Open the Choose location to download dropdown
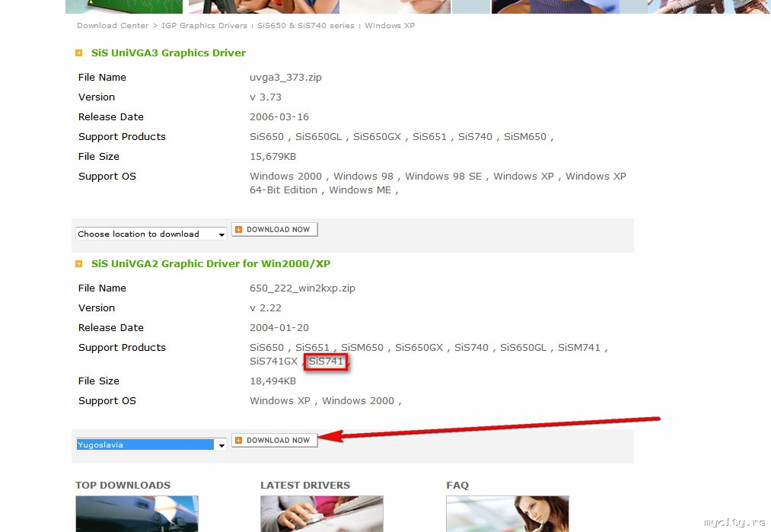The width and height of the screenshot is (771, 532). (151, 234)
